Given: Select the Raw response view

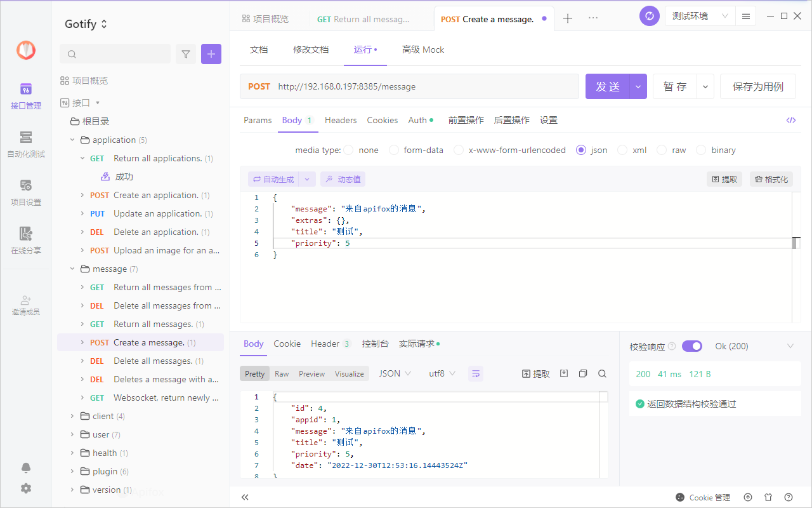Looking at the screenshot, I should [282, 373].
